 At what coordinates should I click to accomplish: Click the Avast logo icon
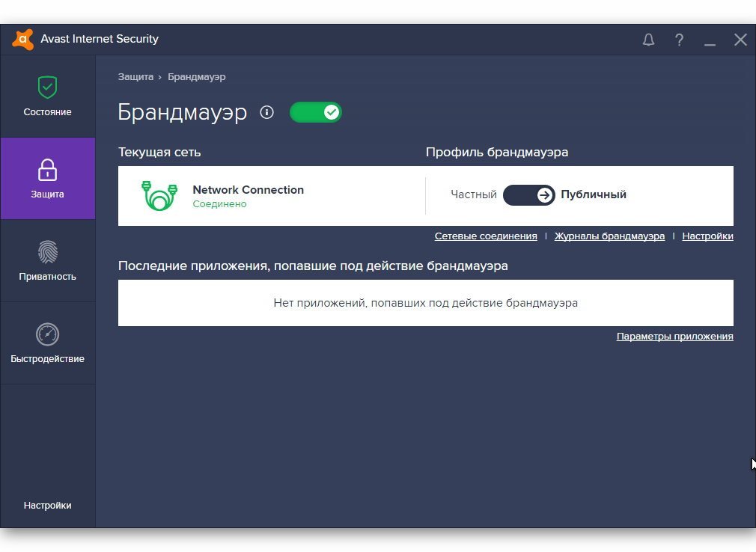22,39
